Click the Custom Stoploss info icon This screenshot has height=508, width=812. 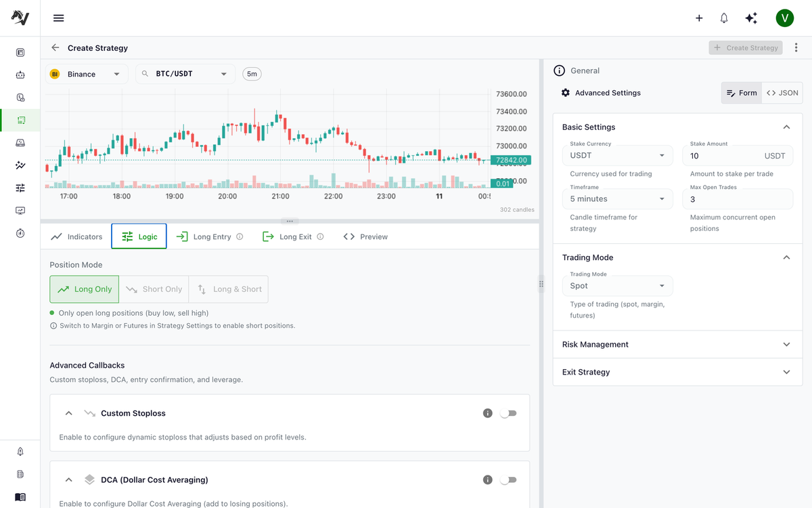point(487,413)
